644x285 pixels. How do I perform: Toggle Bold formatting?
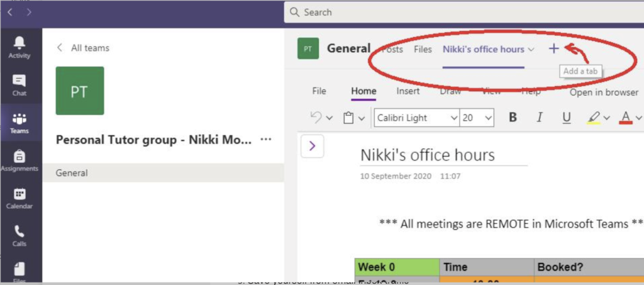click(513, 118)
